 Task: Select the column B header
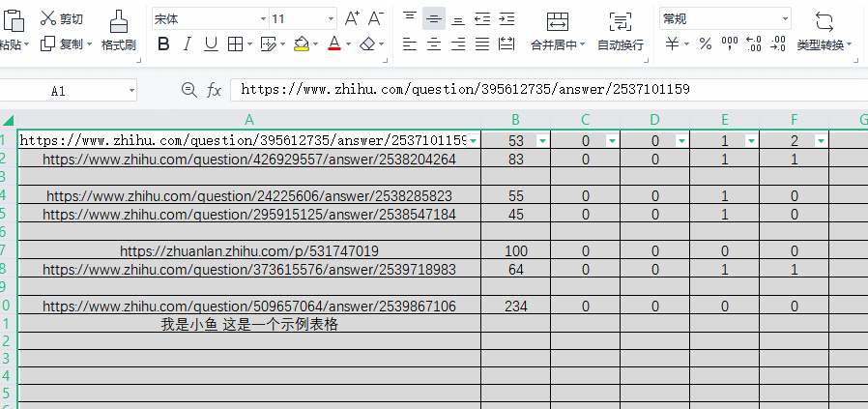pos(516,120)
